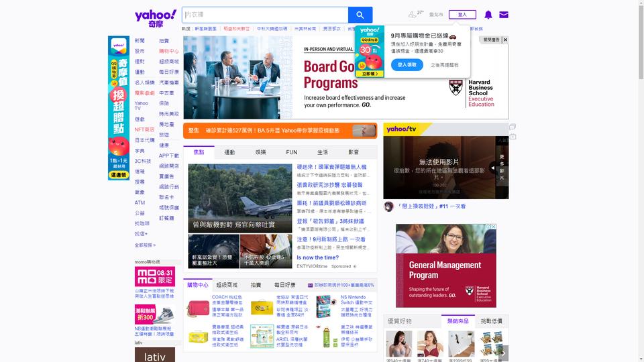
Task: Click the momo 08/31 限定 ad image
Action: [155, 277]
